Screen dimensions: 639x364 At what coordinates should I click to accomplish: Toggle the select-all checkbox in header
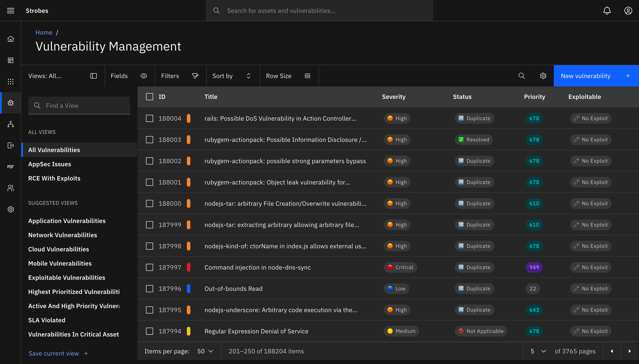coord(149,97)
